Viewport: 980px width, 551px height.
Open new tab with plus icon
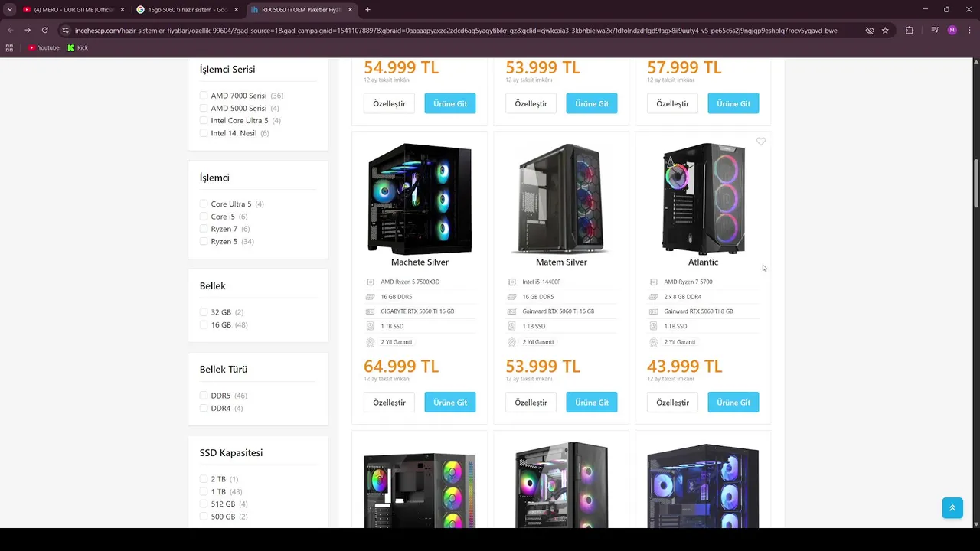click(x=367, y=10)
